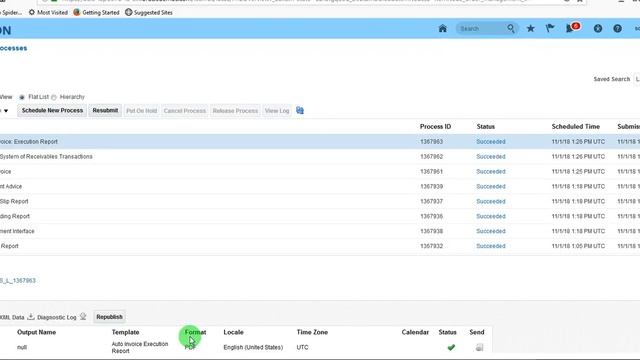The height and width of the screenshot is (360, 640).
Task: Go to the Home page icon
Action: click(442, 28)
